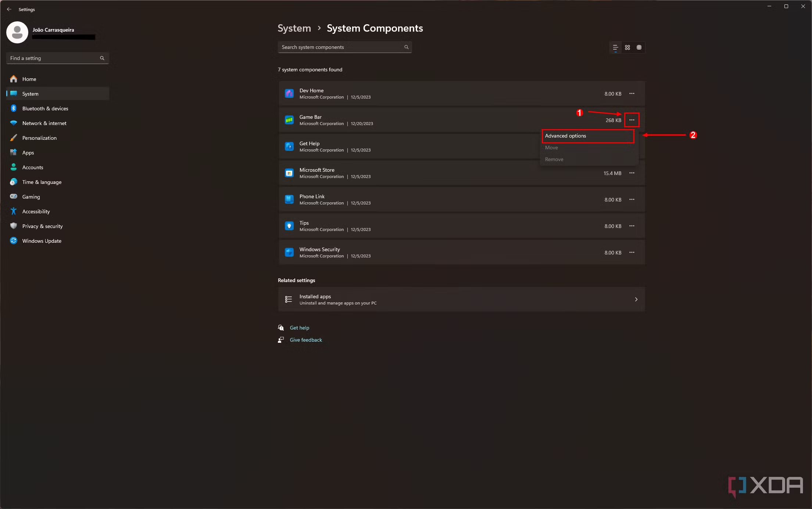Screen dimensions: 812x509
Task: Click the System breadcrumb link
Action: (x=294, y=28)
